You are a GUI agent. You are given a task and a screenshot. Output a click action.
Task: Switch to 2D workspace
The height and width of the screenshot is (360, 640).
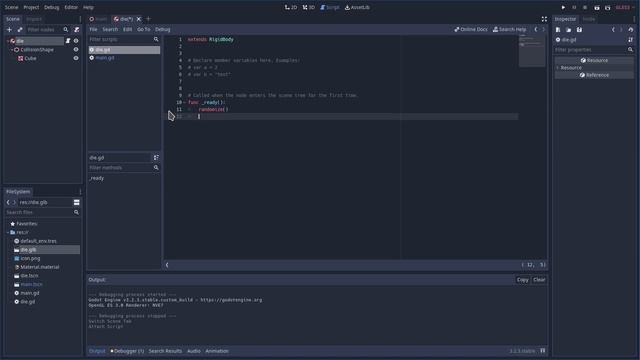tap(291, 7)
